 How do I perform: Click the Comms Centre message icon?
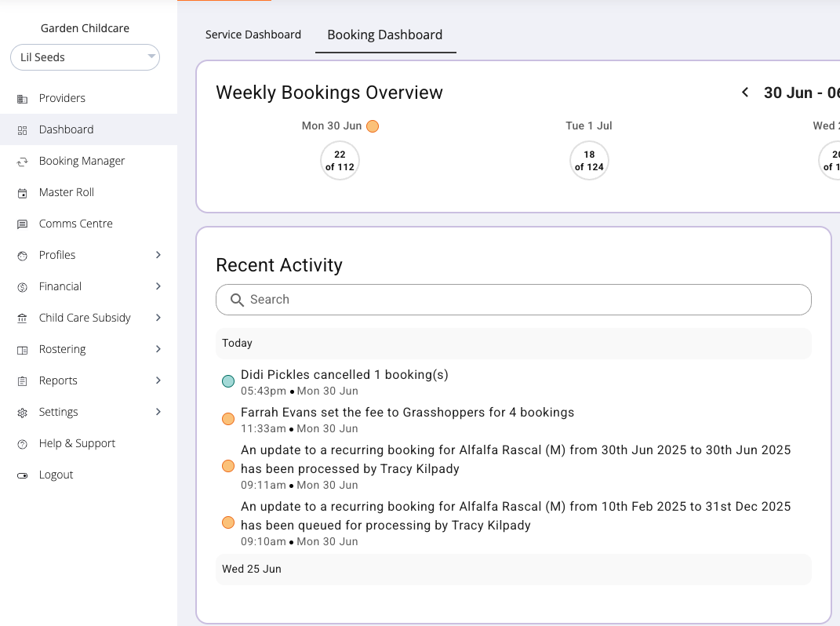pyautogui.click(x=23, y=224)
